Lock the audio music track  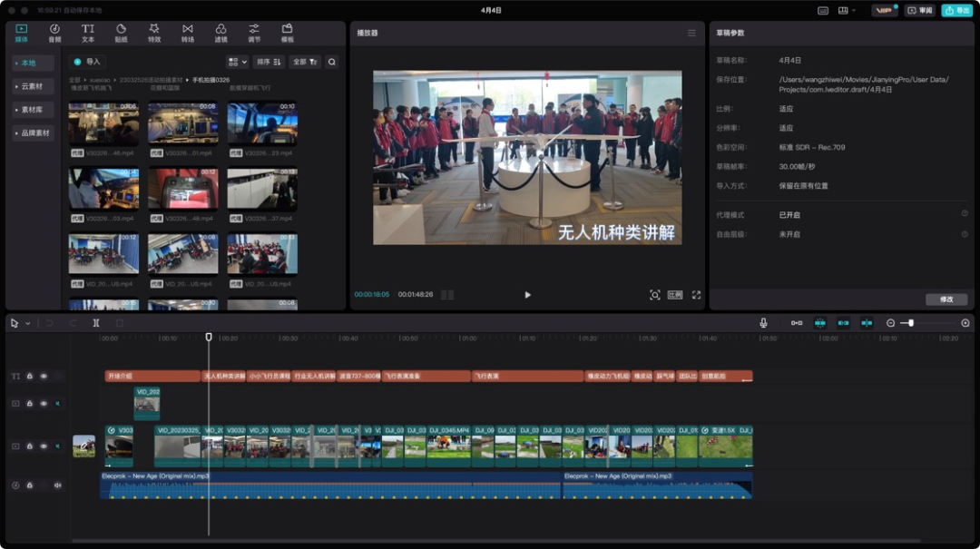29,485
